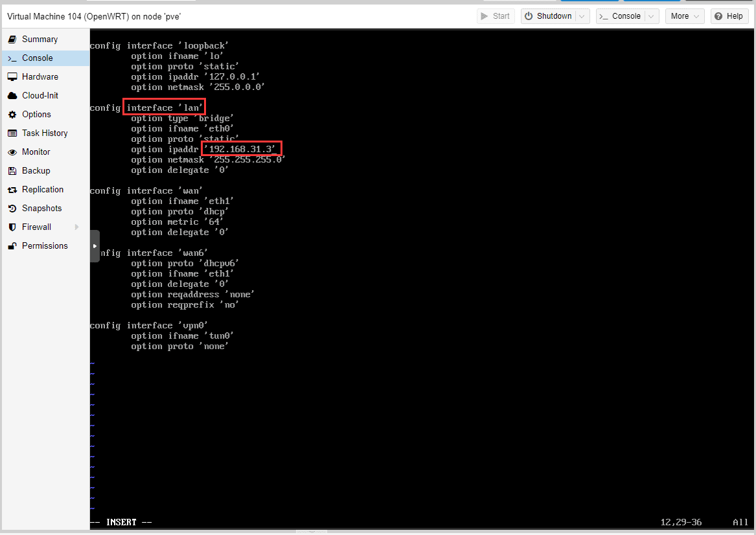
Task: Click the config interface 'vpn0' line
Action: click(x=148, y=326)
